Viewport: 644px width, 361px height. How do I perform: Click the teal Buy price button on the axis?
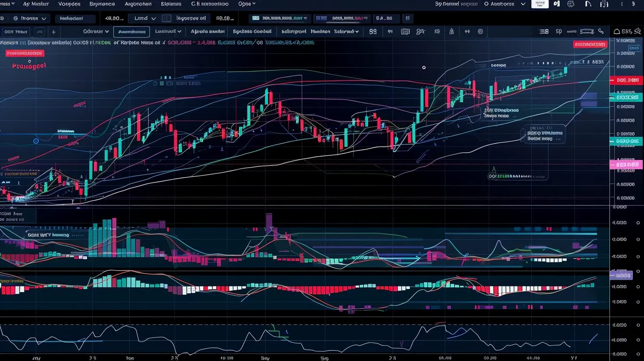click(627, 96)
